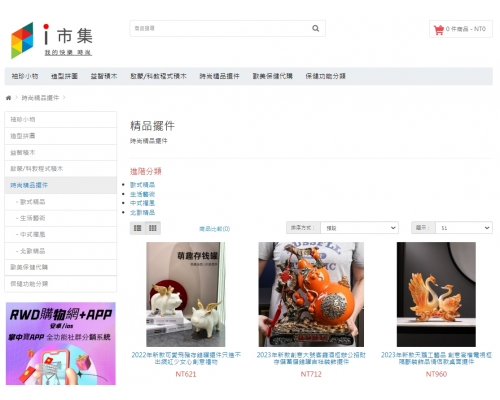Click title of the NT960 product
This screenshot has height=400, width=500.
coord(436,358)
